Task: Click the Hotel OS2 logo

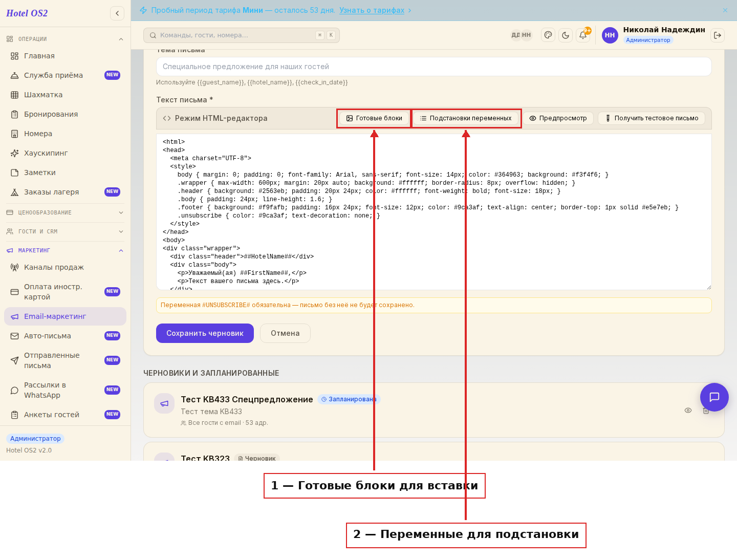Action: 27,13
